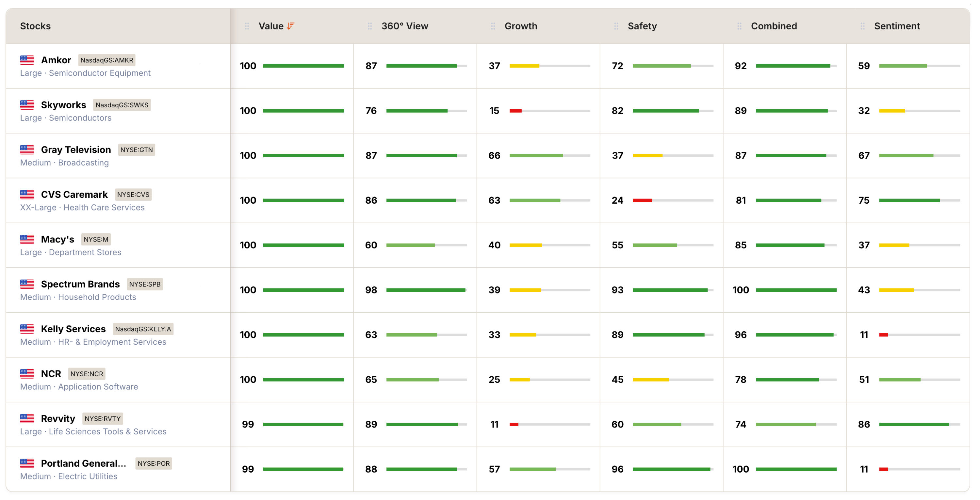The width and height of the screenshot is (980, 500).
Task: Click the Safety column drag handle
Action: tap(616, 26)
